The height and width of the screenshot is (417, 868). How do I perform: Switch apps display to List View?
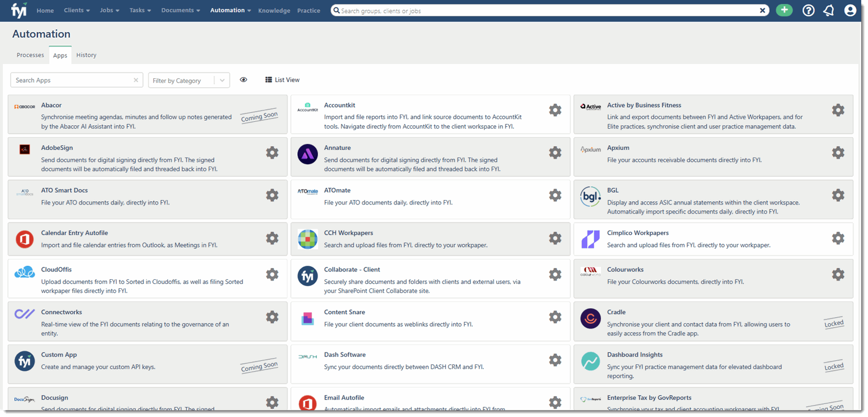(282, 79)
